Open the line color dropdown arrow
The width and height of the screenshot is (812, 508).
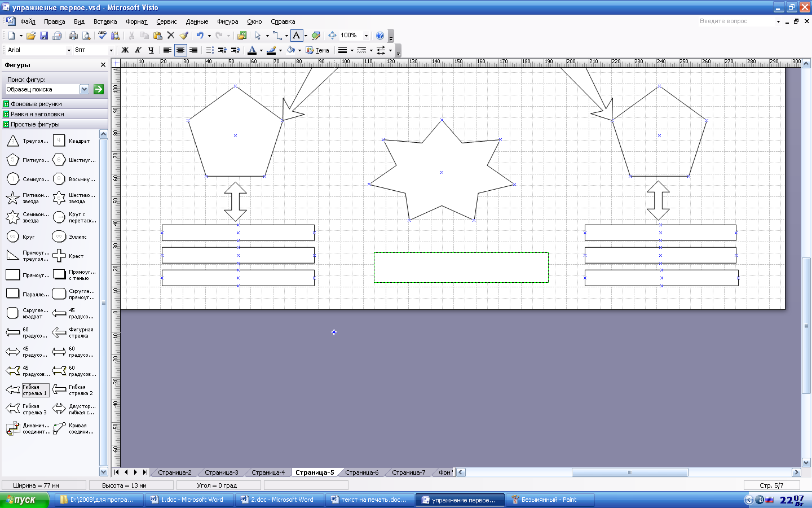point(280,50)
